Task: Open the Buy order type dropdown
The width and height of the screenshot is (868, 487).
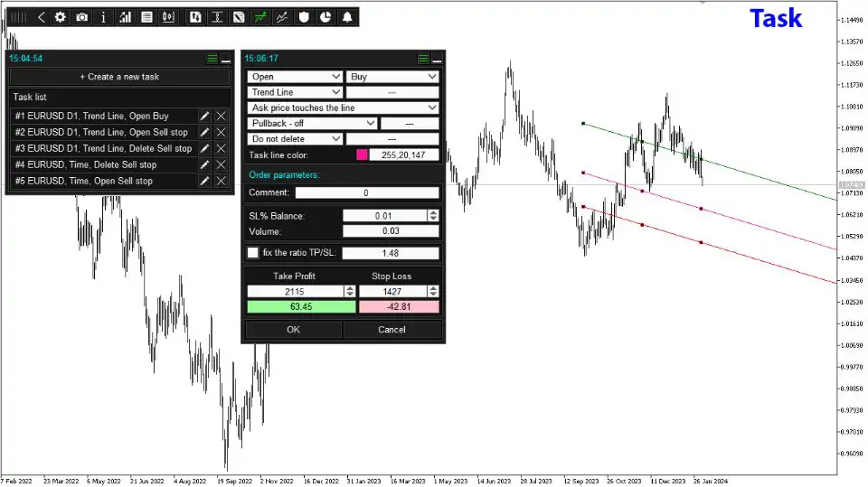Action: (393, 77)
